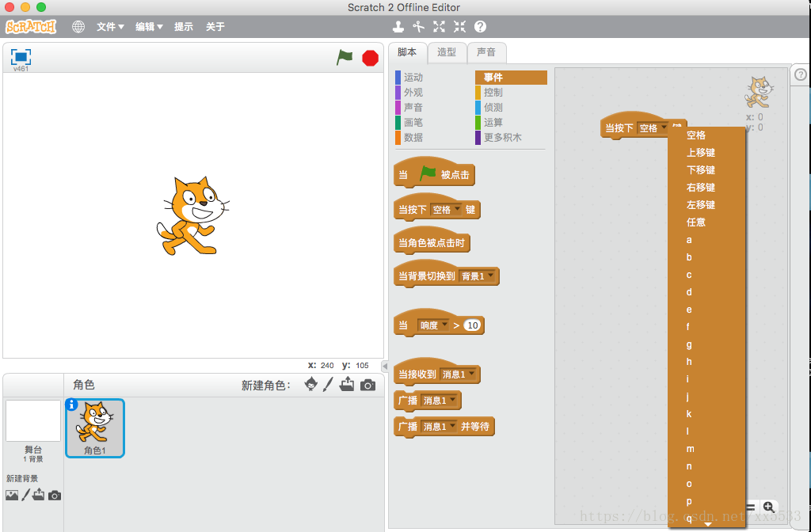This screenshot has height=532, width=811.
Task: Select the Shrink sprite tool
Action: tap(459, 26)
